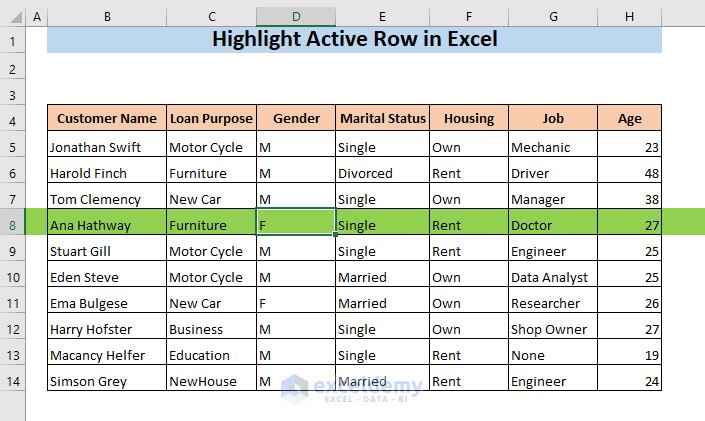Select column B header
Viewport: 705px width, 421px height.
[x=107, y=17]
